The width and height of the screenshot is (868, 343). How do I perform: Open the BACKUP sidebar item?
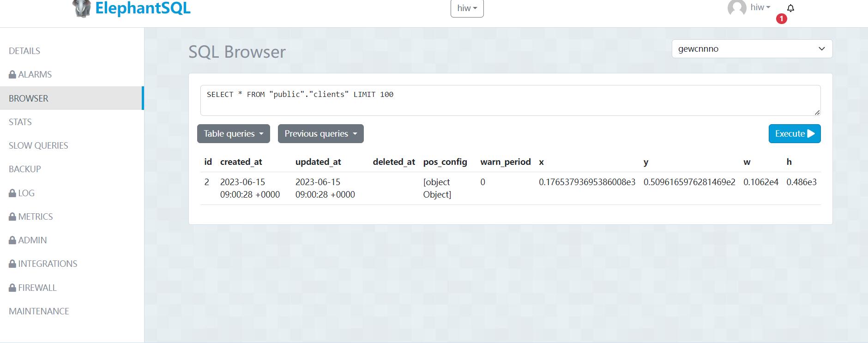25,169
